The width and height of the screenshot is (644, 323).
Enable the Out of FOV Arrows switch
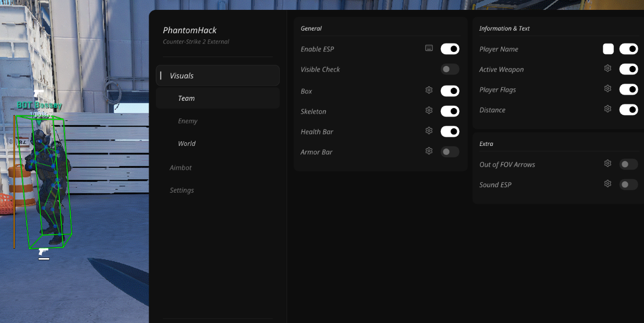click(x=628, y=164)
